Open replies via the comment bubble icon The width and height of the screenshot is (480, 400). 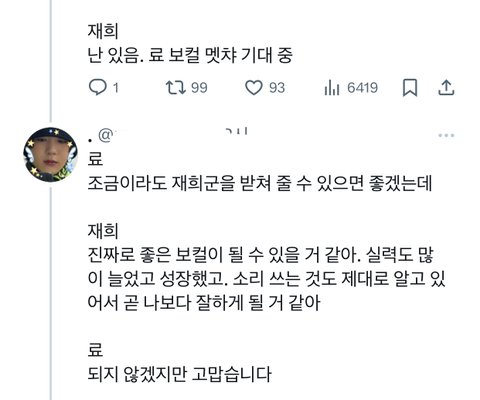97,88
